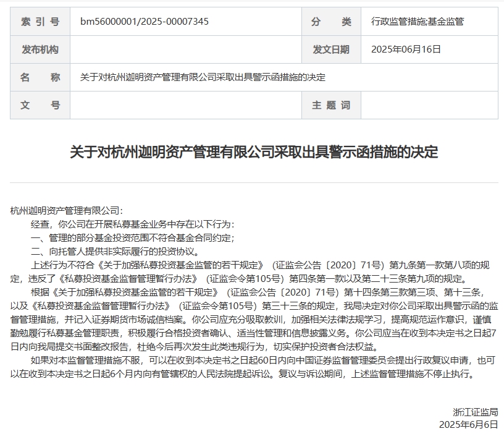Click the index number bm56000001/2025-00007345
This screenshot has width=504, height=439.
[145, 22]
